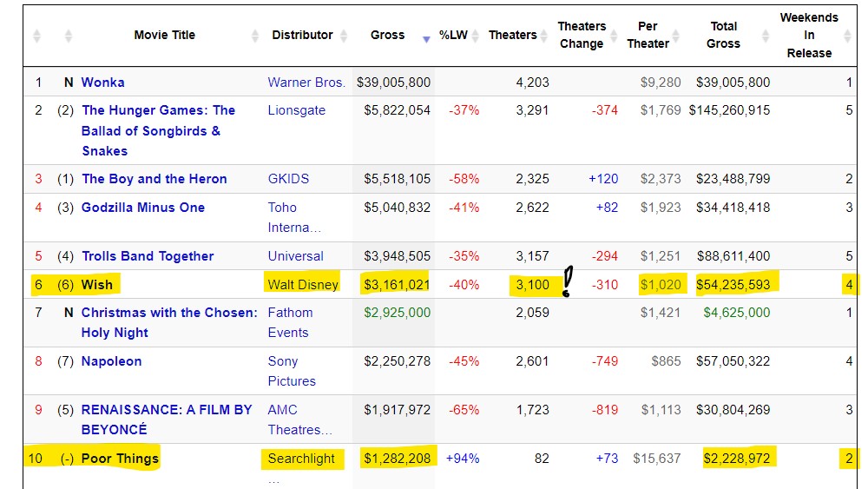The width and height of the screenshot is (868, 489).
Task: Click the Napoleon movie title
Action: [x=111, y=361]
